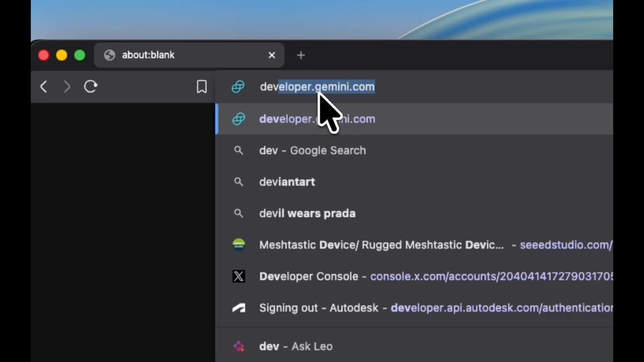Close the browser window with red button
The image size is (644, 362).
pyautogui.click(x=44, y=55)
